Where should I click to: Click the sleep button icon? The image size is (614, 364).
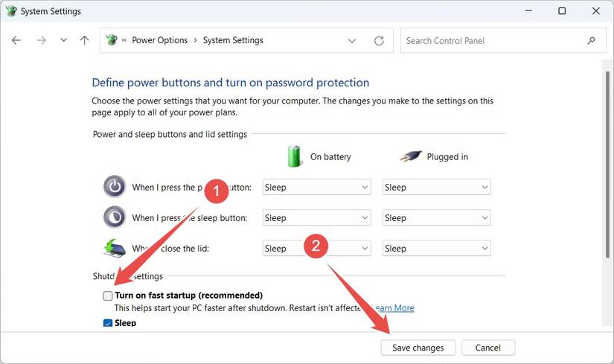point(114,217)
